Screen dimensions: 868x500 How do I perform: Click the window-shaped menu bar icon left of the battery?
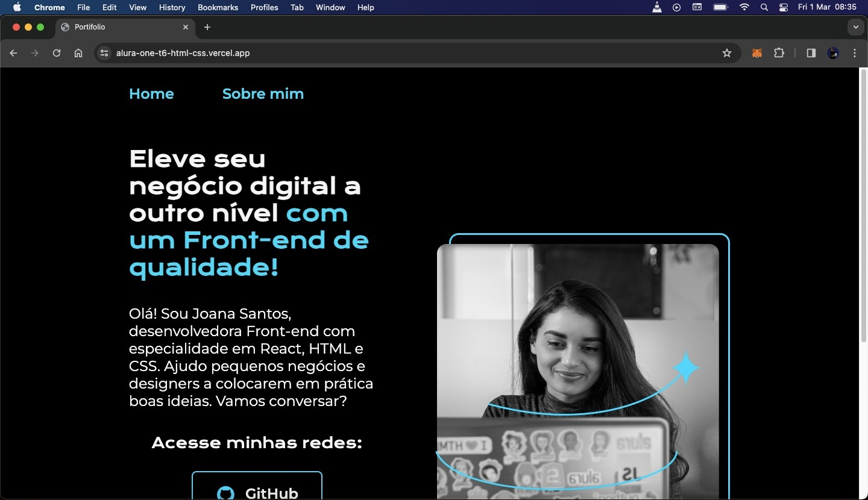point(697,7)
